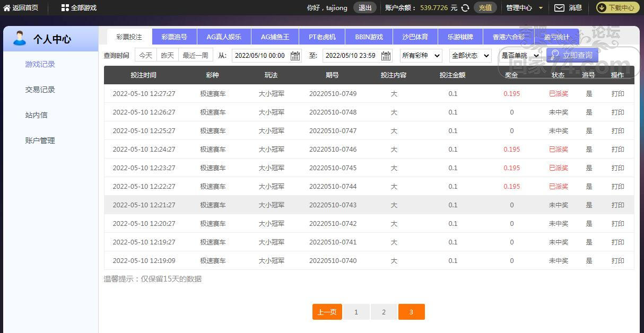The width and height of the screenshot is (644, 333).
Task: Open the 沙巴体育 tab
Action: 415,37
